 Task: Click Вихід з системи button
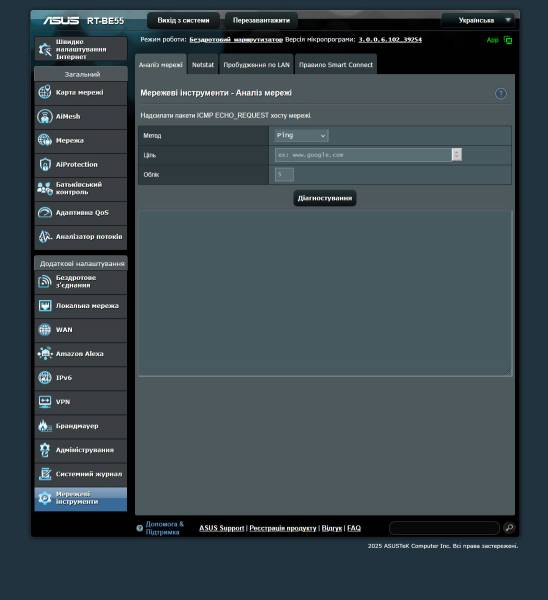[183, 20]
